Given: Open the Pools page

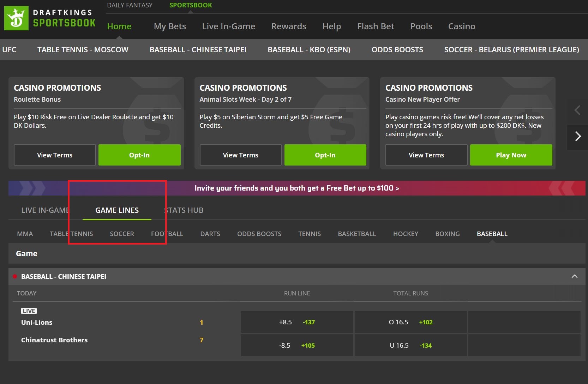Looking at the screenshot, I should [421, 26].
